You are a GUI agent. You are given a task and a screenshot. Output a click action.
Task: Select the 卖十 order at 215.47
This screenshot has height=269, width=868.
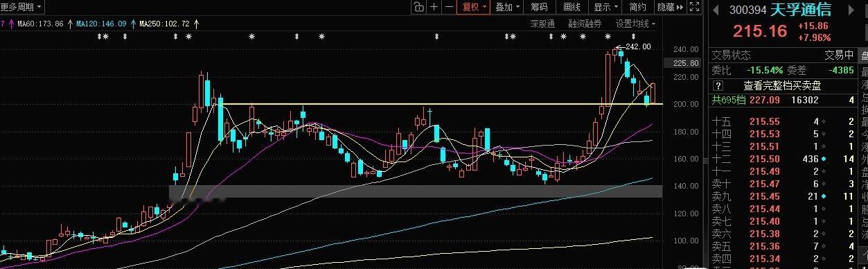783,184
